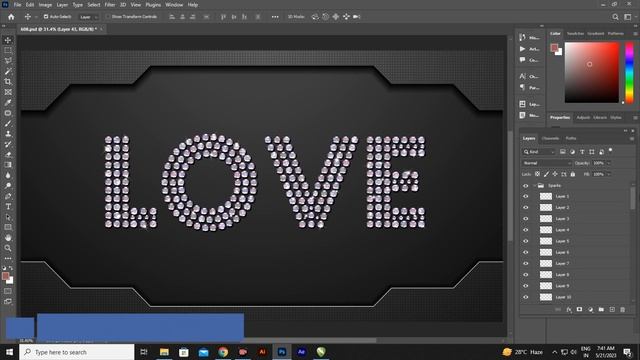Open the layer filter Kind dropdown

539,152
